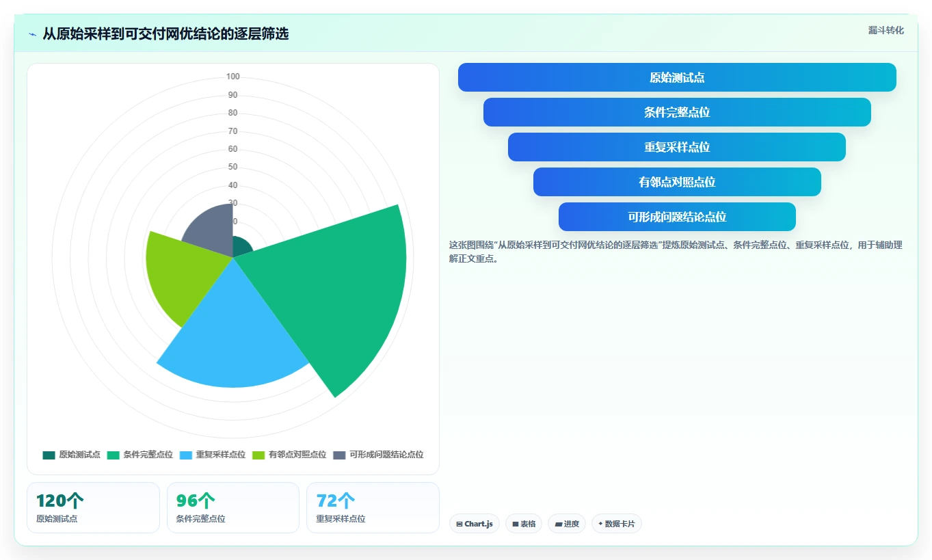The height and width of the screenshot is (560, 932).
Task: Toggle the 重复采样点位 legend item
Action: click(x=212, y=455)
